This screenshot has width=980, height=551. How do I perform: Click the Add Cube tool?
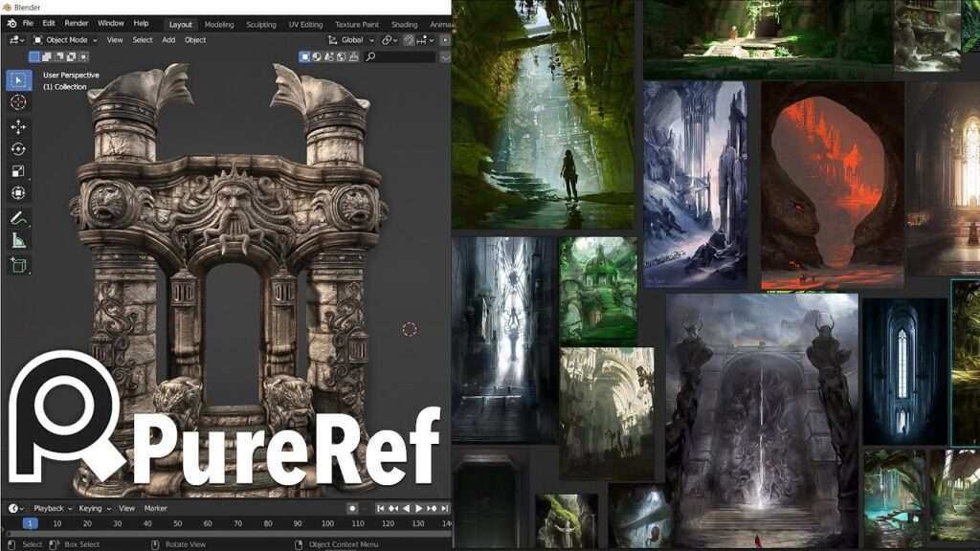[18, 265]
